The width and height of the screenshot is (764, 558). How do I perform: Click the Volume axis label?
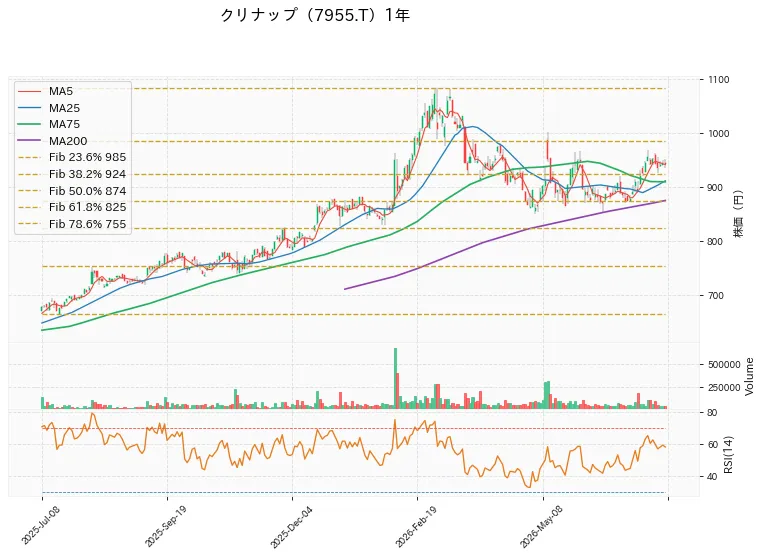click(x=749, y=376)
